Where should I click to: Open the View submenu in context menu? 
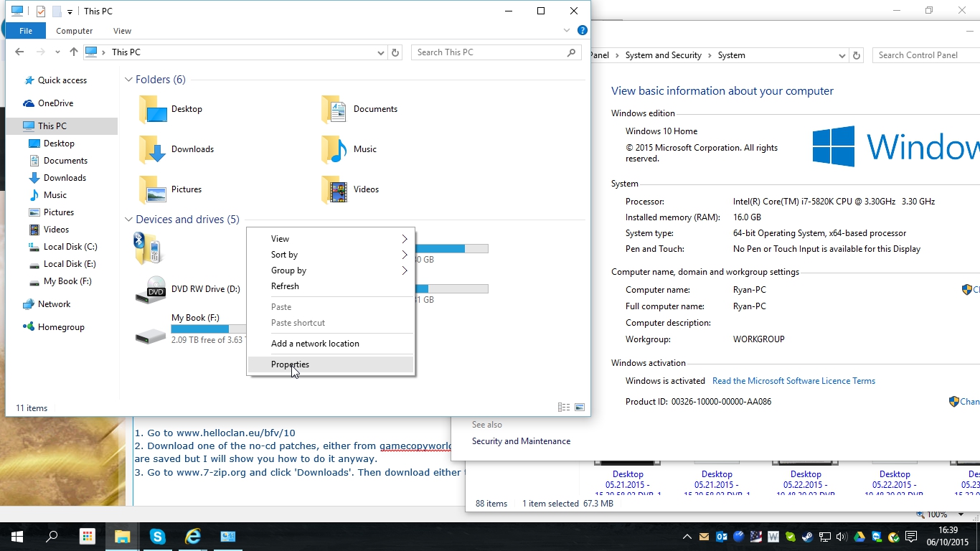point(331,239)
